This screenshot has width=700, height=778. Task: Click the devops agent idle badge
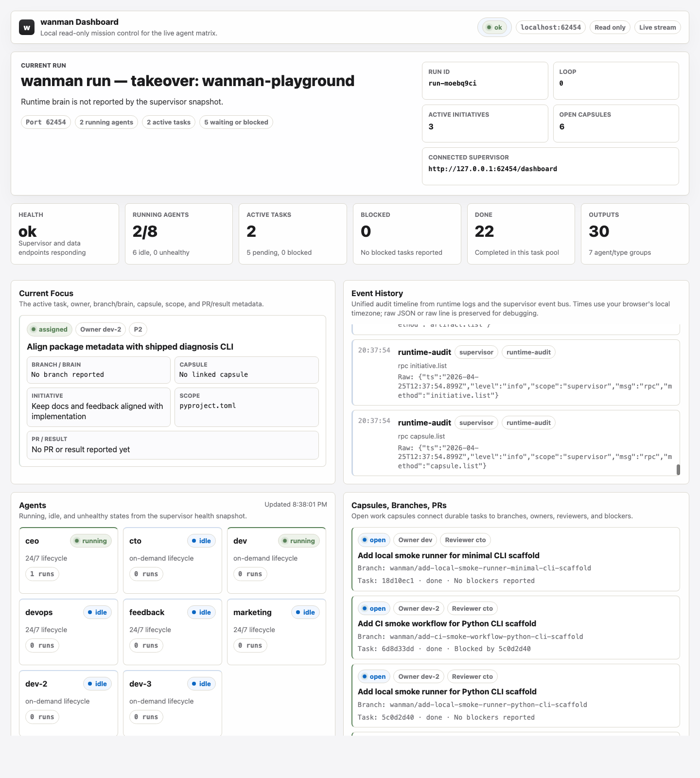coord(97,612)
